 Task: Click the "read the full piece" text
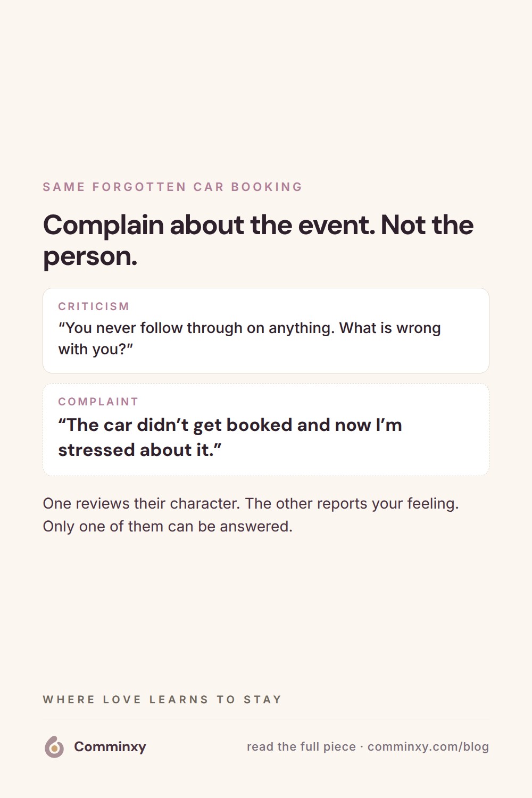(301, 747)
